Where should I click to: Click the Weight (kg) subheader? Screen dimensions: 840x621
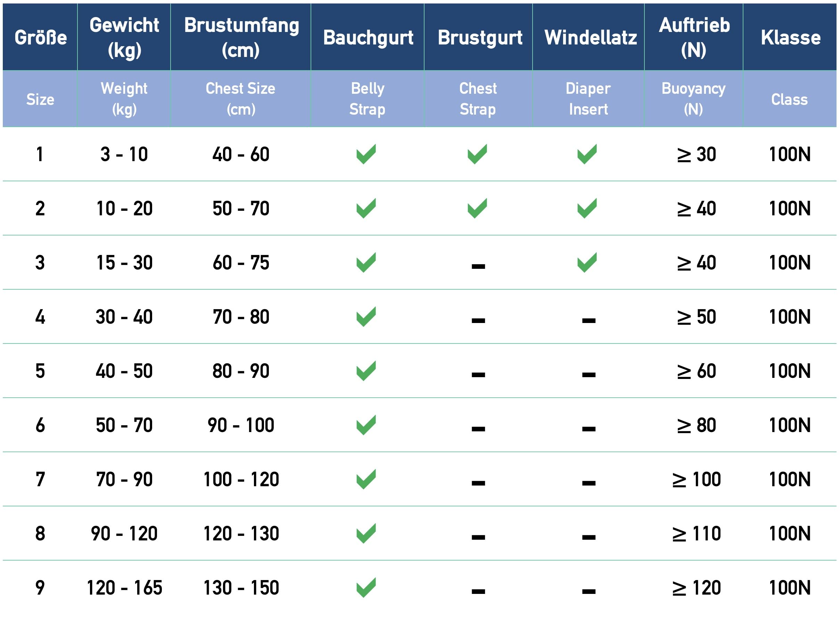coord(124,99)
